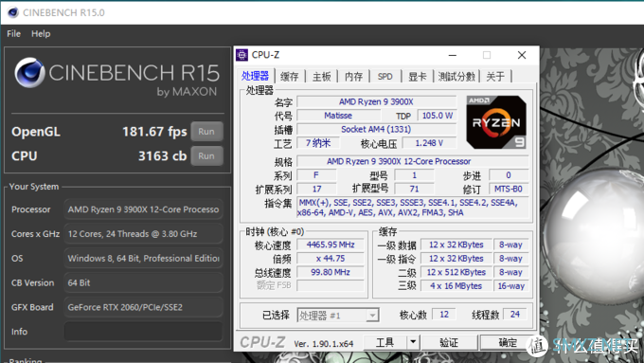Click the Matisse code name value
Image resolution: width=644 pixels, height=363 pixels.
(x=338, y=116)
